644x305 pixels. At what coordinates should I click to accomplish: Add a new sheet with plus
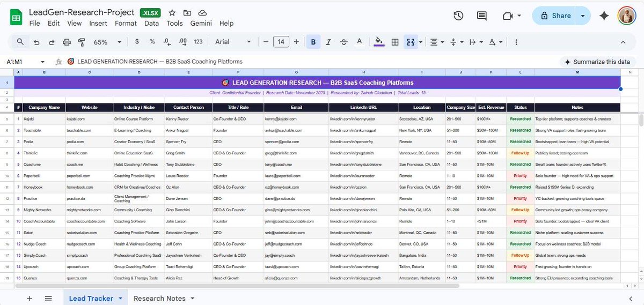29,298
